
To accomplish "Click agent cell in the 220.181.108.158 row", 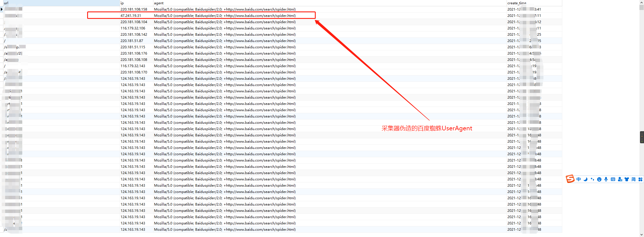I will pos(330,9).
